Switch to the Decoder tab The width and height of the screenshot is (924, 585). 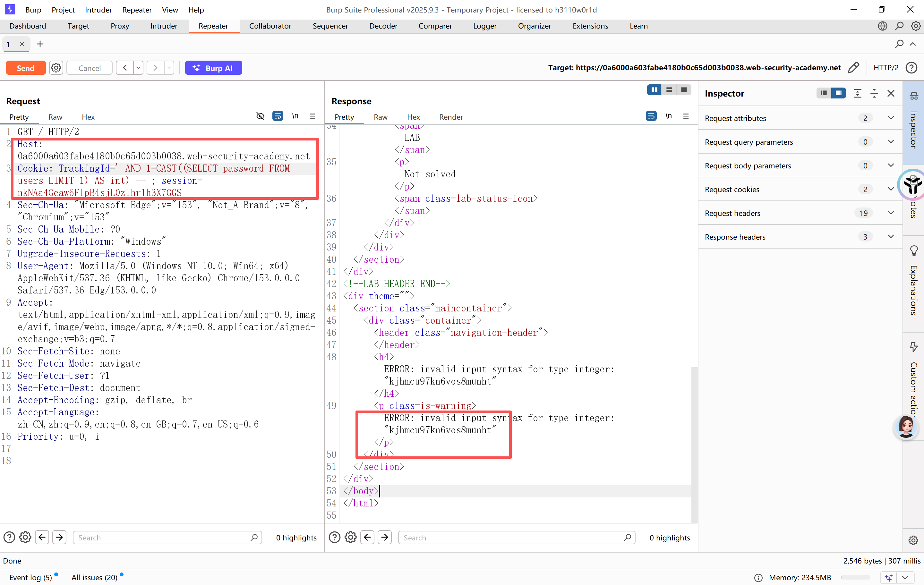coord(383,26)
